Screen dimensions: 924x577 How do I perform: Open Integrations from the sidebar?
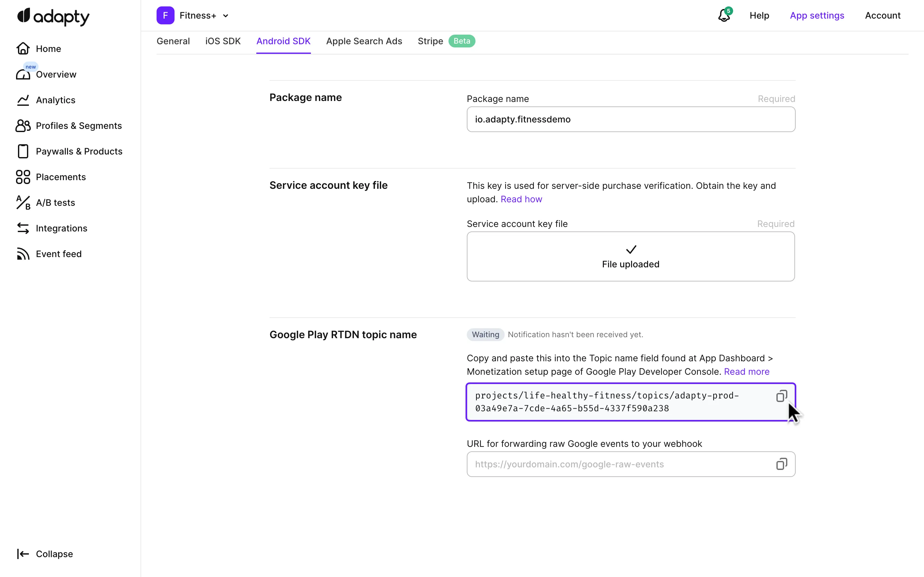click(x=62, y=228)
